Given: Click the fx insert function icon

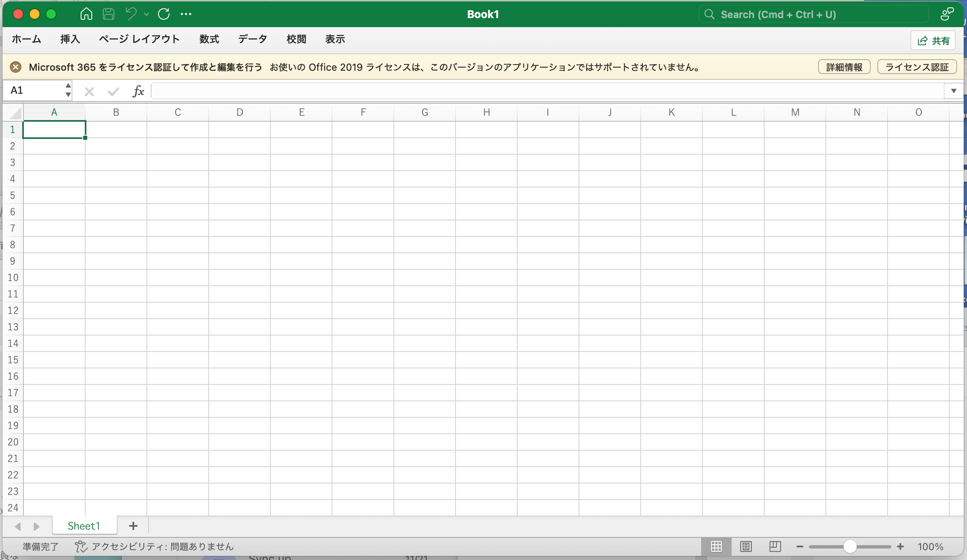Looking at the screenshot, I should [138, 91].
